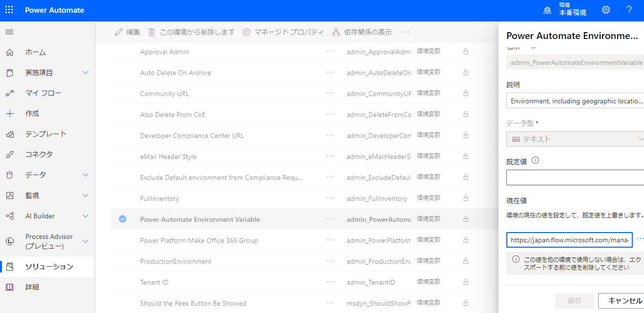Open the app launcher waffle icon
The width and height of the screenshot is (644, 313).
(9, 10)
